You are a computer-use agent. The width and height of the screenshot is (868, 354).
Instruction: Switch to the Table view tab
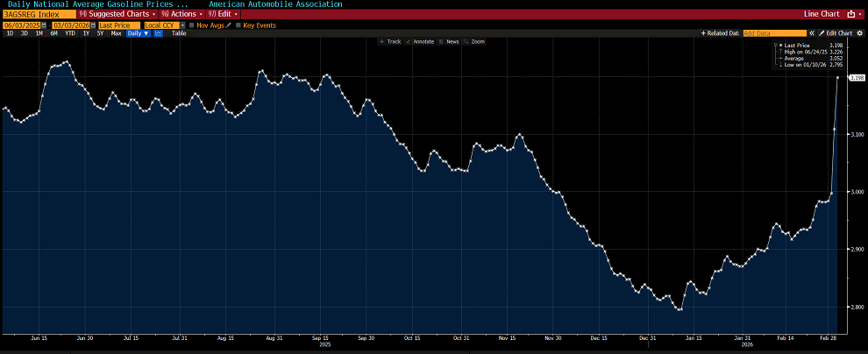(x=179, y=33)
